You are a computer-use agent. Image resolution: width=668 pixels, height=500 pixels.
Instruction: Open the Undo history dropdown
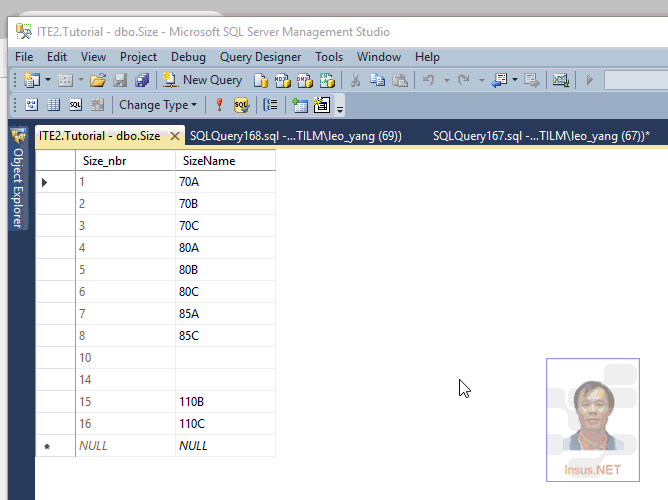click(x=446, y=80)
